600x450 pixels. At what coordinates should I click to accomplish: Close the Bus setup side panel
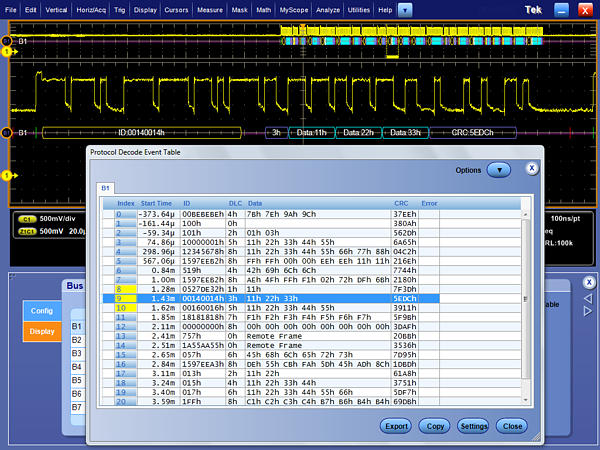588,283
